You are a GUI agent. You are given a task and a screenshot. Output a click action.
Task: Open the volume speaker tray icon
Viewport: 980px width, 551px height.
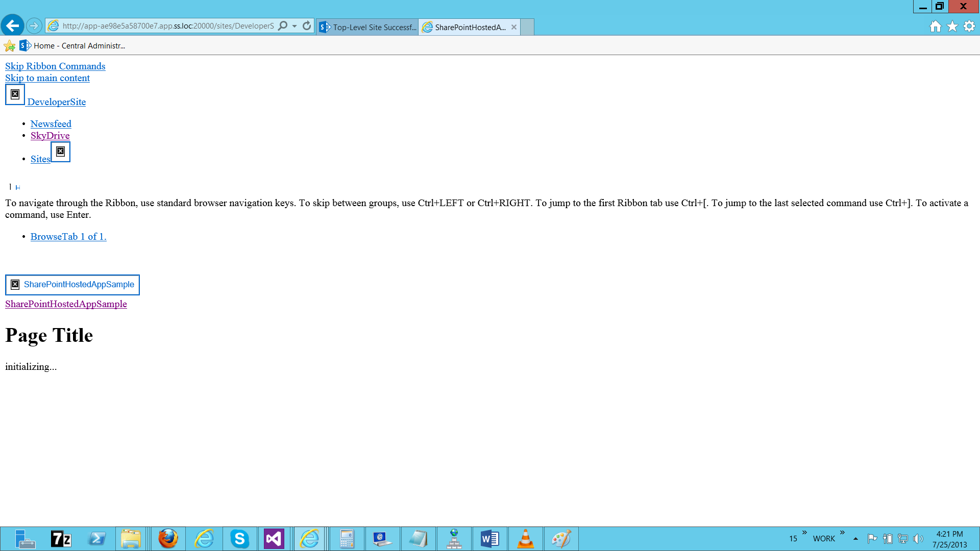[x=918, y=539]
